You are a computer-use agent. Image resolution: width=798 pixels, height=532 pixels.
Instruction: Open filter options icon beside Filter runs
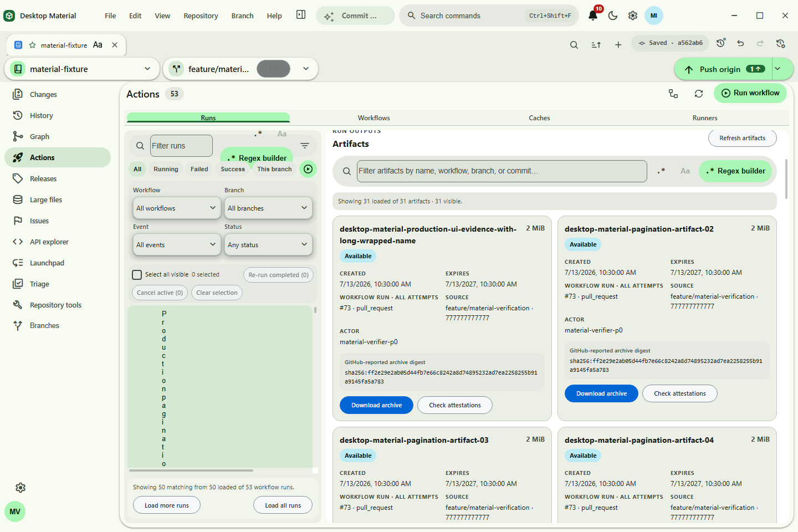pyautogui.click(x=305, y=146)
